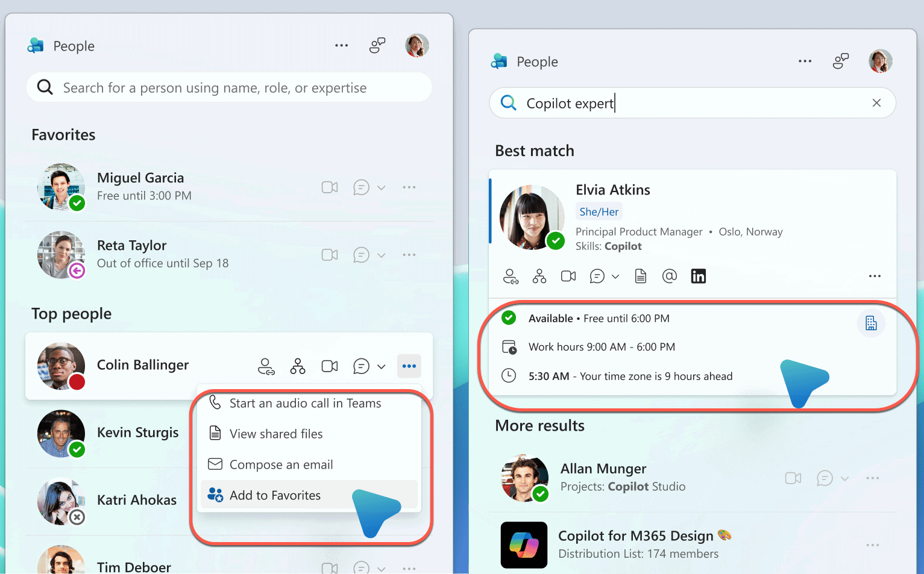Expand chat dropdown for Allan Munger
The image size is (924, 574).
(845, 479)
